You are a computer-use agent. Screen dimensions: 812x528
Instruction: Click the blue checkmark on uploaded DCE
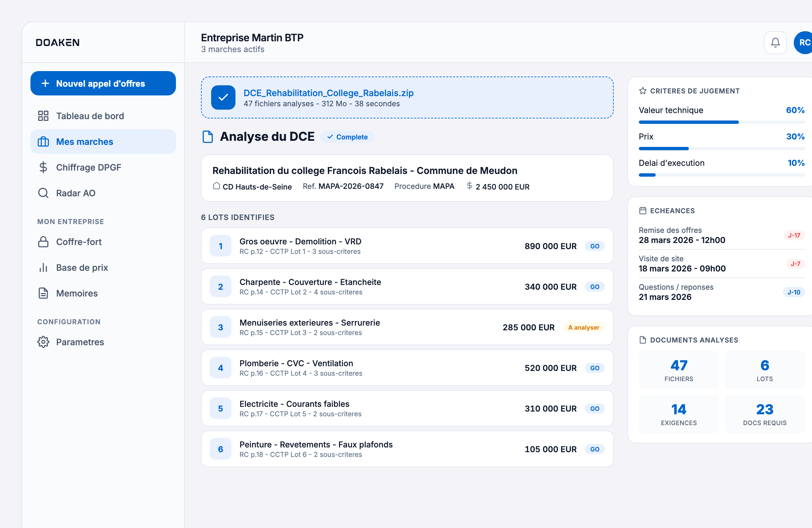223,97
